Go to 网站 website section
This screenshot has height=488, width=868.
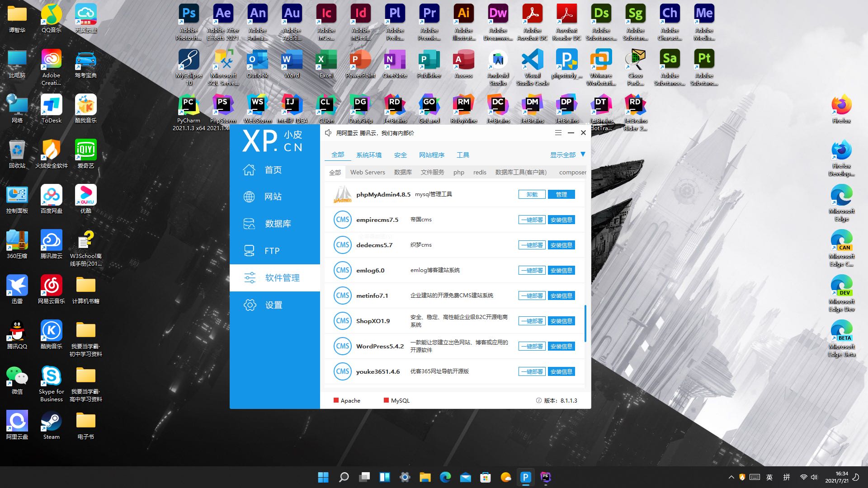pyautogui.click(x=273, y=197)
